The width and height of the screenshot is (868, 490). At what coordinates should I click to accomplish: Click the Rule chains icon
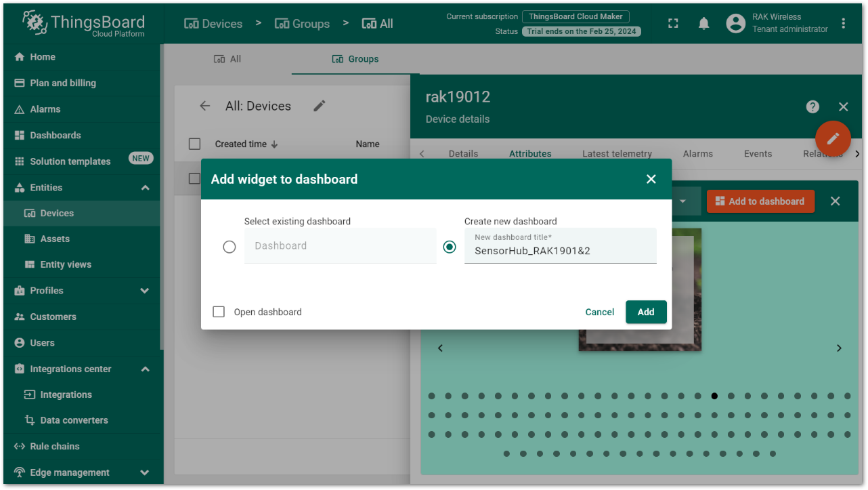(x=20, y=446)
